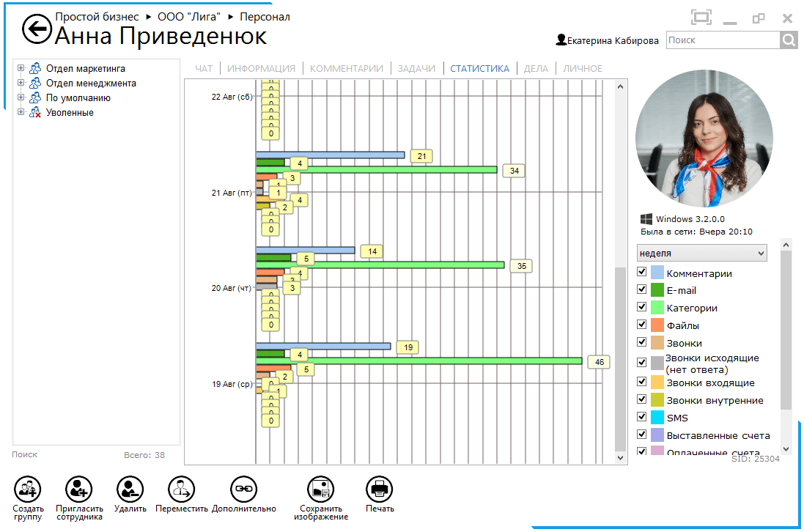Open the неделя period dropdown

[701, 254]
